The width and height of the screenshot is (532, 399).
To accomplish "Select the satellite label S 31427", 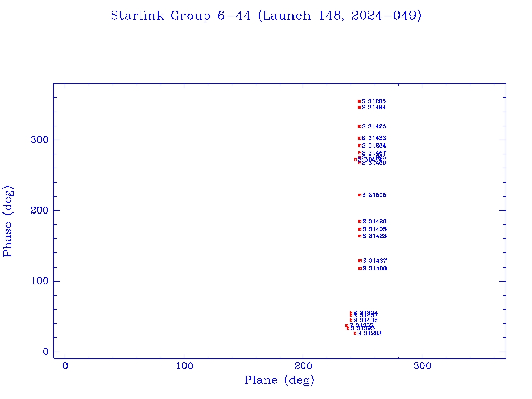I will 374,261.
